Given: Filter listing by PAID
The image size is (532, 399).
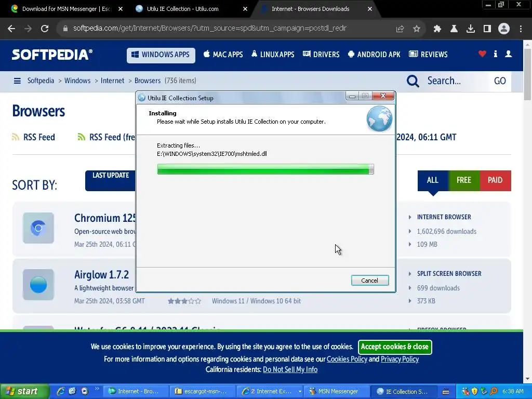Looking at the screenshot, I should [x=495, y=180].
